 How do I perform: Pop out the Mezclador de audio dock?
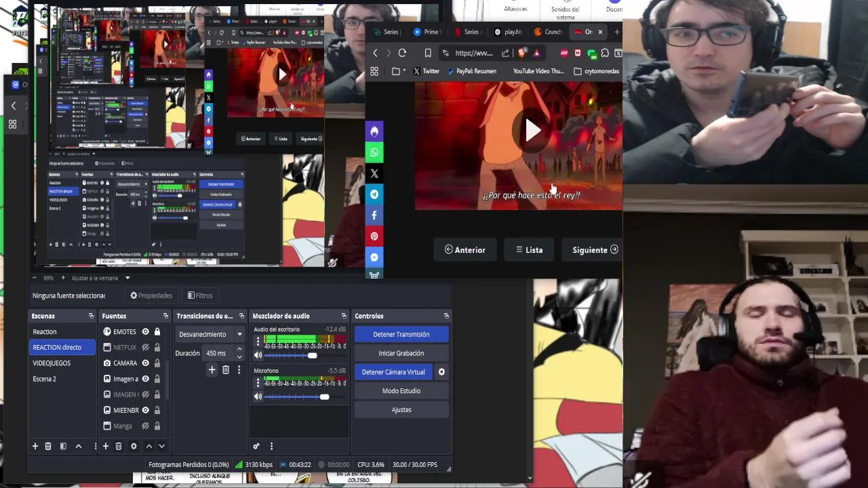(344, 316)
